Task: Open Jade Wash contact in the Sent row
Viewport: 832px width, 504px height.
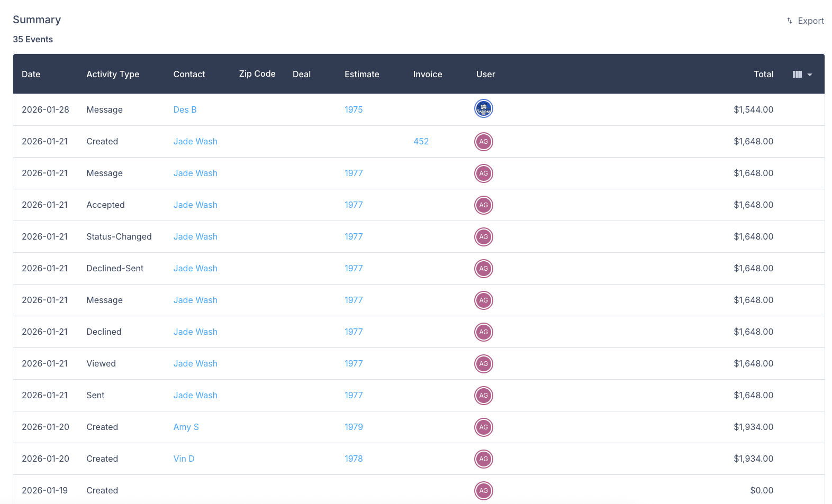Action: (x=195, y=396)
